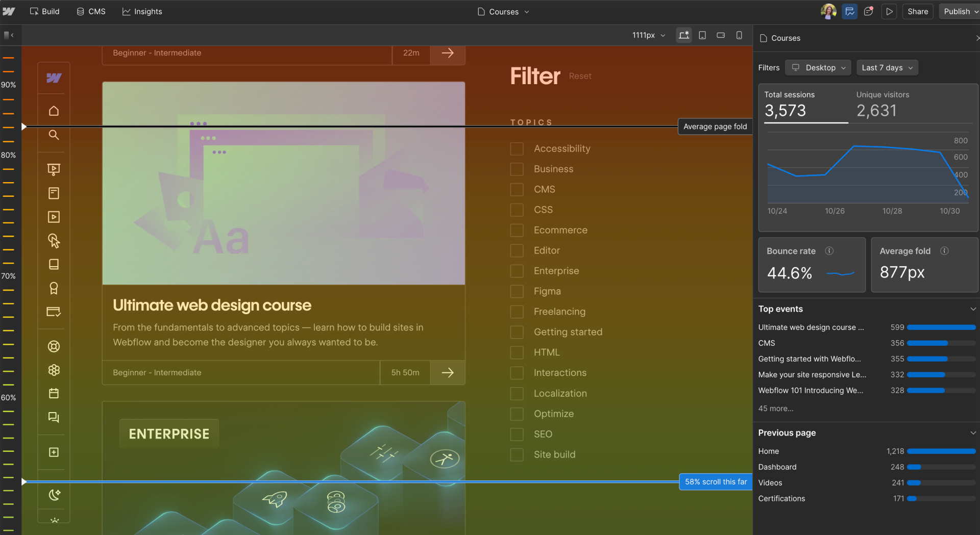Click the Publish button
The height and width of the screenshot is (535, 980).
[x=958, y=11]
